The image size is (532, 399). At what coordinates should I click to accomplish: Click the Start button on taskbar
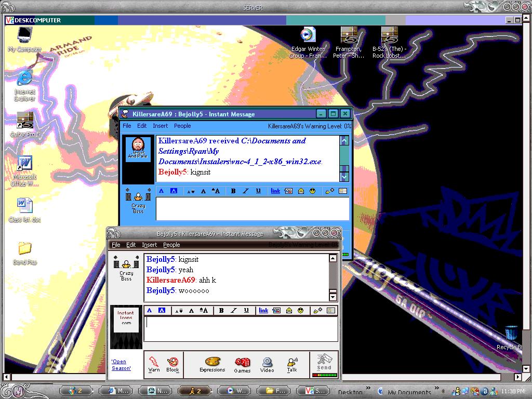(17, 391)
